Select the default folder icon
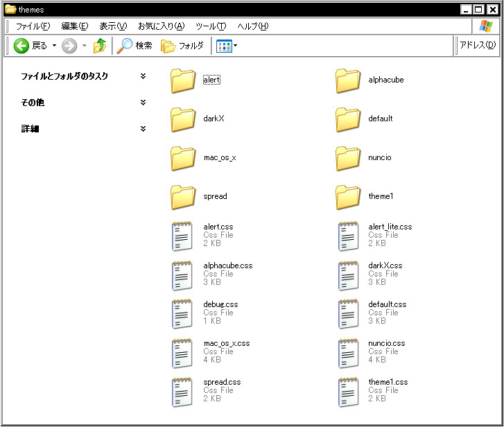The image size is (504, 427). pos(348,120)
